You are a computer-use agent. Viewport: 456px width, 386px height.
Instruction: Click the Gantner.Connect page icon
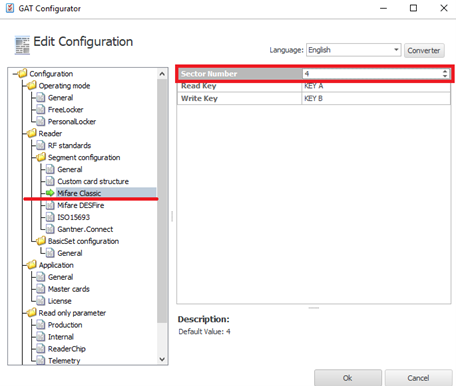click(x=50, y=229)
